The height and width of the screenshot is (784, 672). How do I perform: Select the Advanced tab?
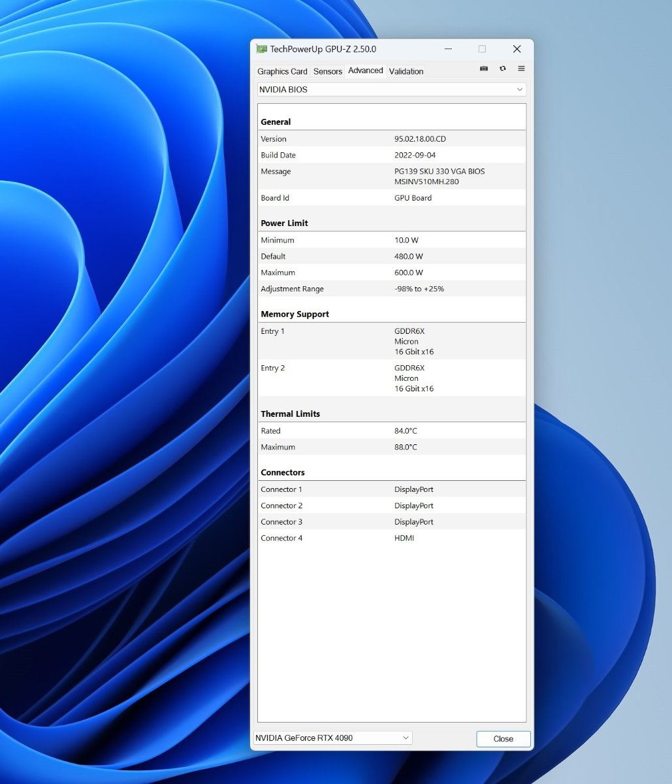coord(366,71)
